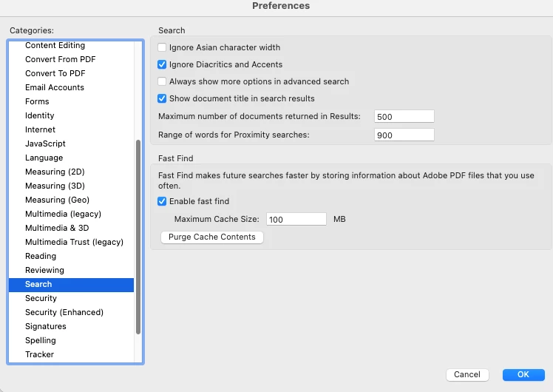This screenshot has width=553, height=392.
Task: Uncheck Show document title in search results
Action: pos(162,98)
